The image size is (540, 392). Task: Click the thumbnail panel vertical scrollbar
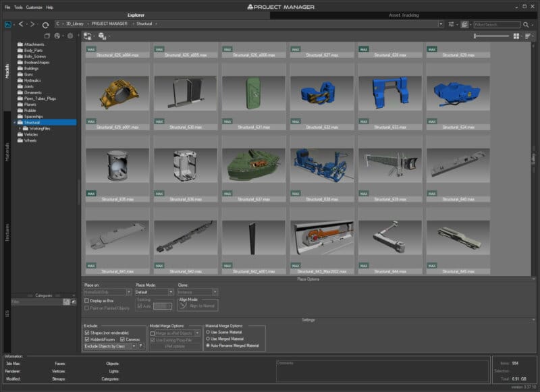click(533, 159)
